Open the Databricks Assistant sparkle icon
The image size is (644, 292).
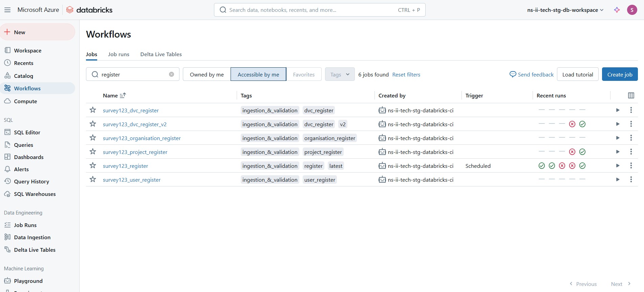click(617, 10)
